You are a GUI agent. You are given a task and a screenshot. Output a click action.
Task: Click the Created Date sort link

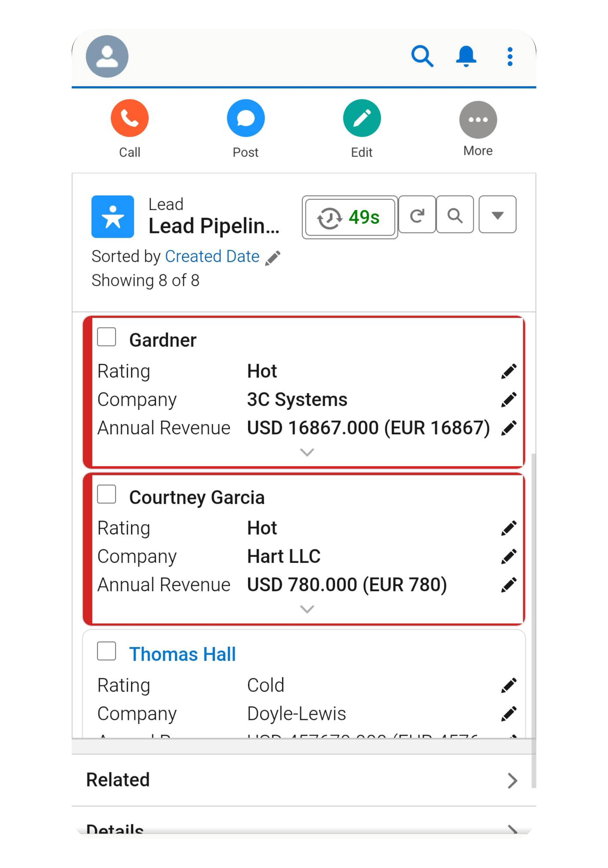coord(212,256)
